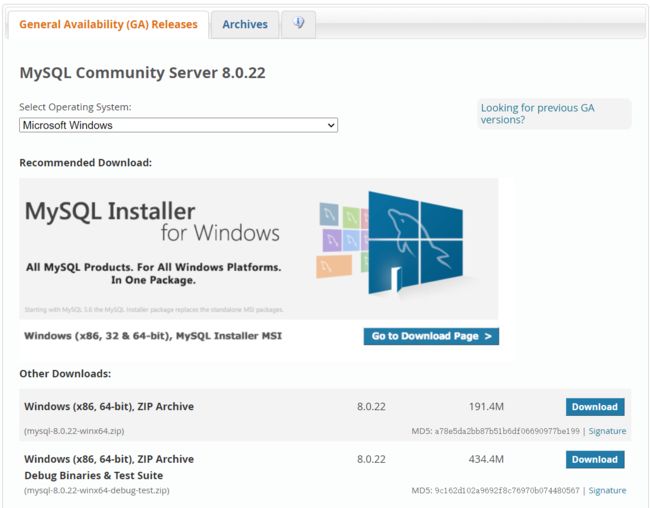
Task: Click the Debug Binaries & Test Suite text
Action: (94, 475)
